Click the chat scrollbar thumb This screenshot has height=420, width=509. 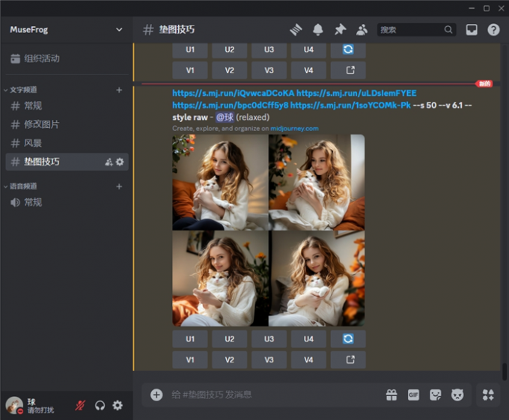504,372
